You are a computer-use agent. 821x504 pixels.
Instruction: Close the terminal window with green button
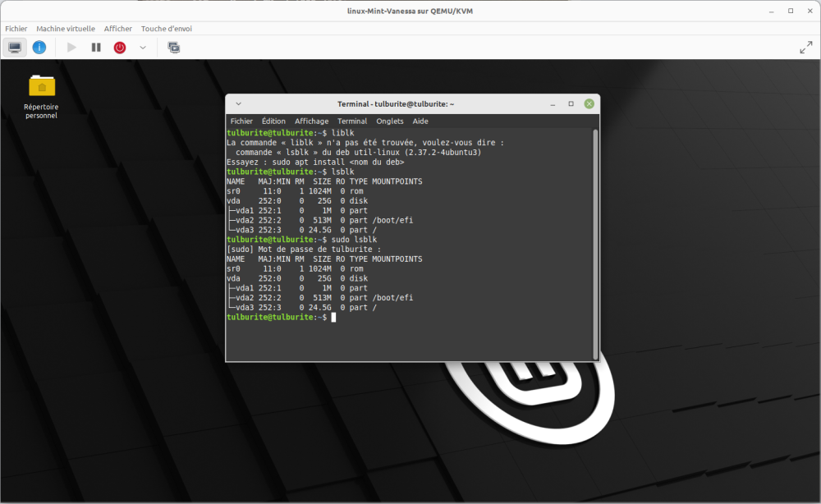pos(589,104)
